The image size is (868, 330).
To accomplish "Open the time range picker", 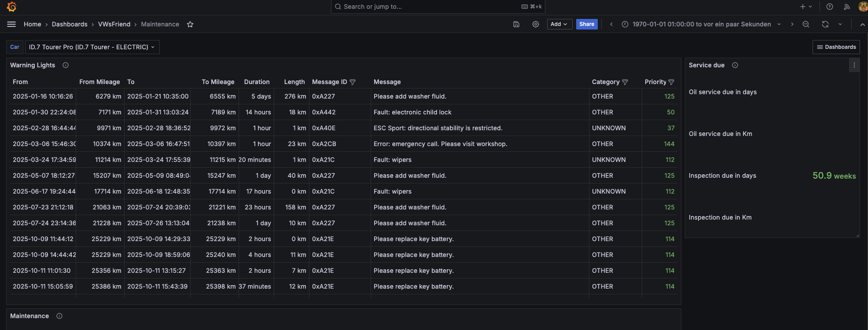I will (x=701, y=24).
